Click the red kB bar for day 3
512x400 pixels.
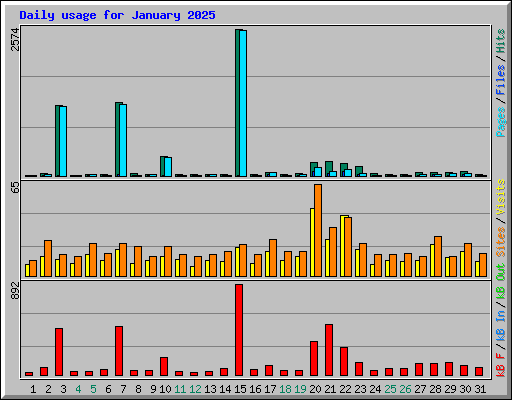coord(59,352)
